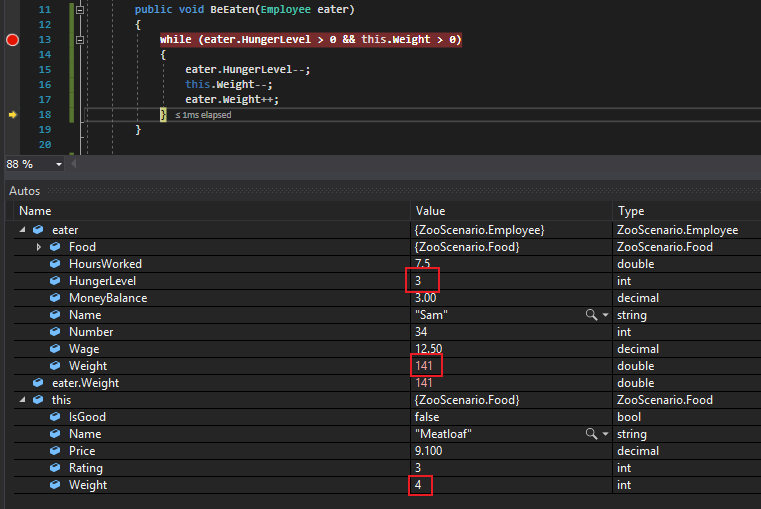This screenshot has height=509, width=761.
Task: Click the property icon next to MoneyBalance
Action: click(55, 298)
